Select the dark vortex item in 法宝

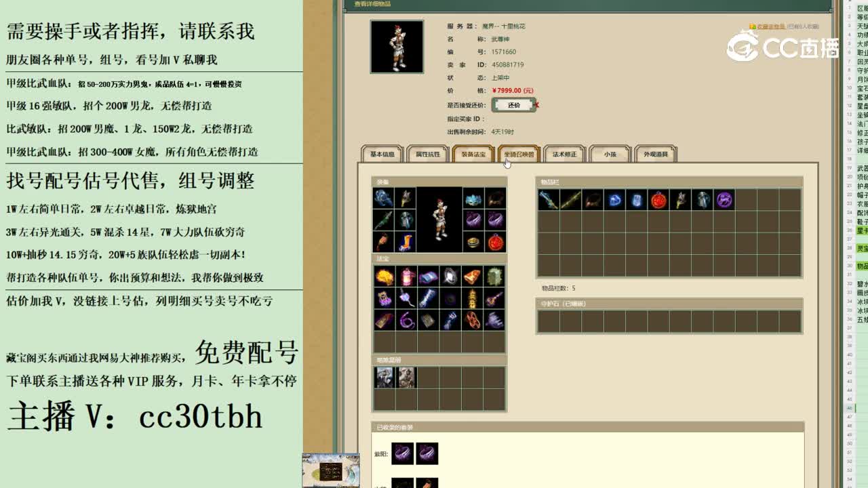(x=450, y=298)
